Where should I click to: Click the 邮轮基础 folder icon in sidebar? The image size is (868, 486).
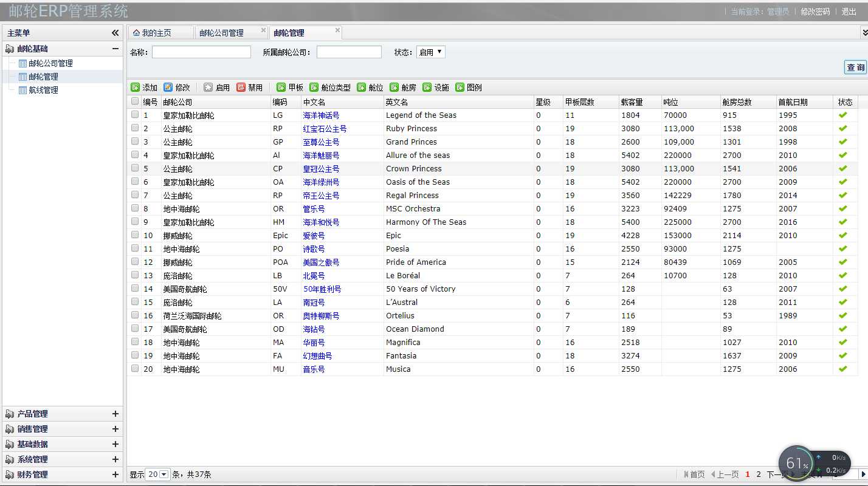(x=10, y=49)
